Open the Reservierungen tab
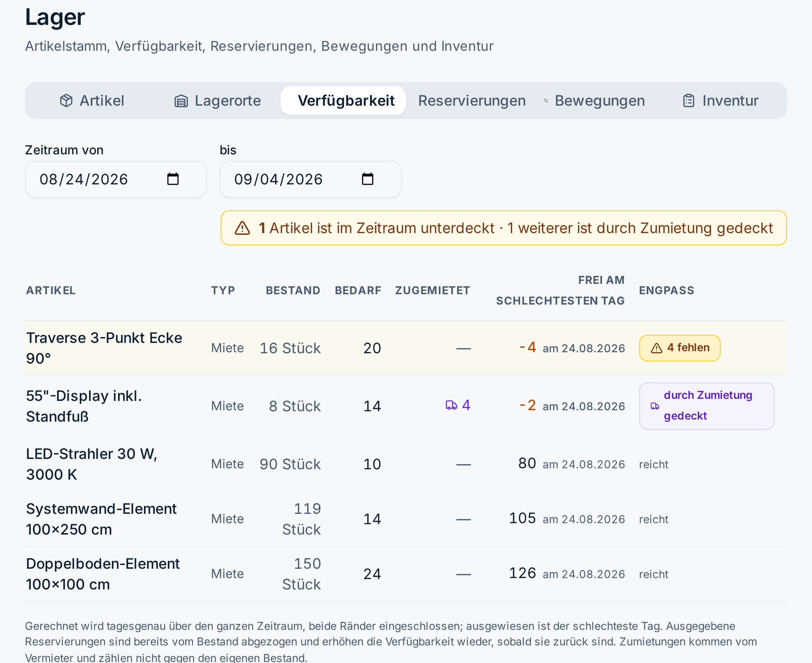This screenshot has height=663, width=812. pos(472,100)
